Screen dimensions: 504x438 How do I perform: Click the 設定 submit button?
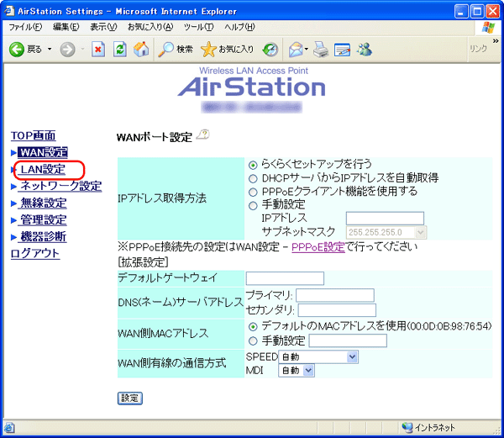(x=130, y=398)
